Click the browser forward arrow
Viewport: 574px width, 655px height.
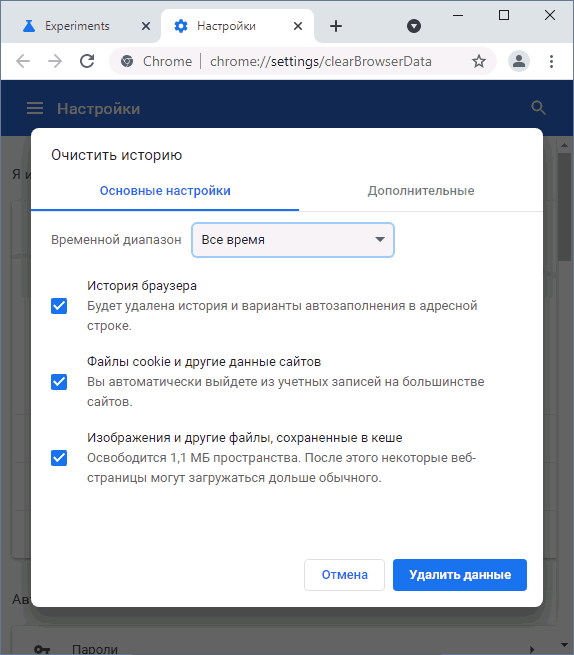click(55, 61)
